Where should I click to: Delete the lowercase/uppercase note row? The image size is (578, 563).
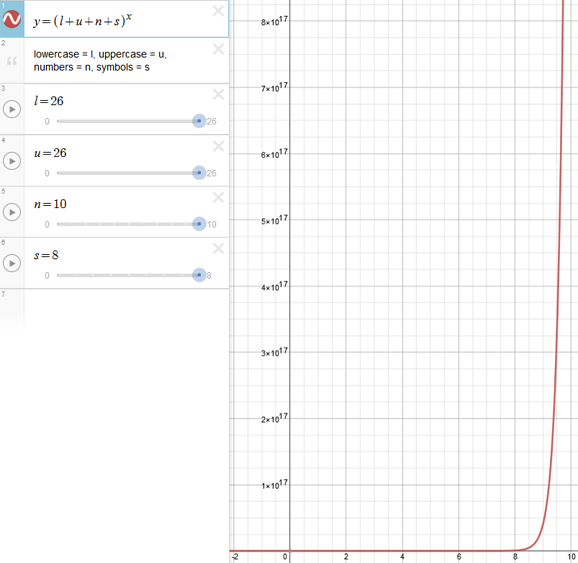(x=218, y=49)
